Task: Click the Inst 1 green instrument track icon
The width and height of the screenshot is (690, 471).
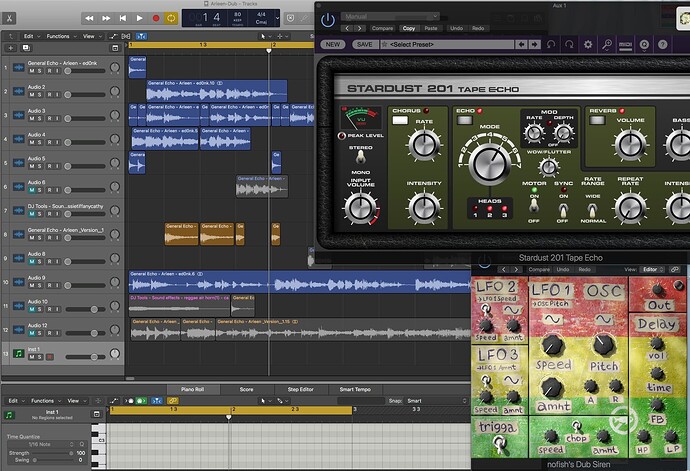Action: (x=18, y=353)
